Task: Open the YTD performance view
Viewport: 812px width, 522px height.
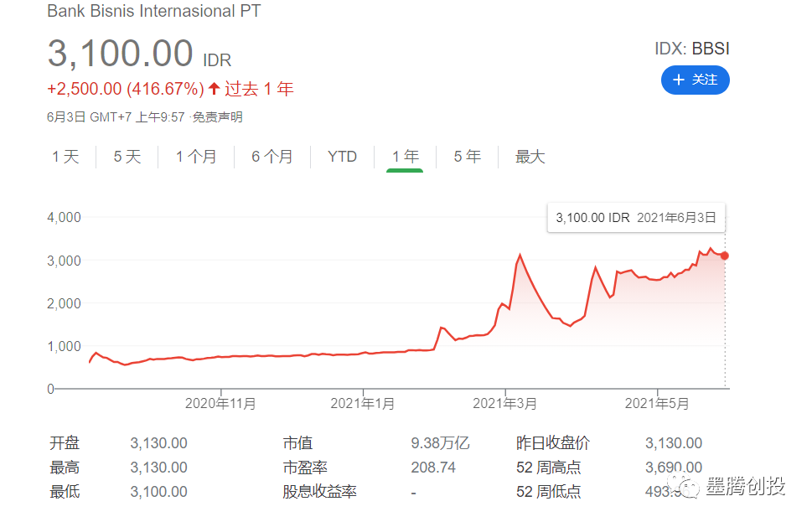Action: tap(340, 156)
